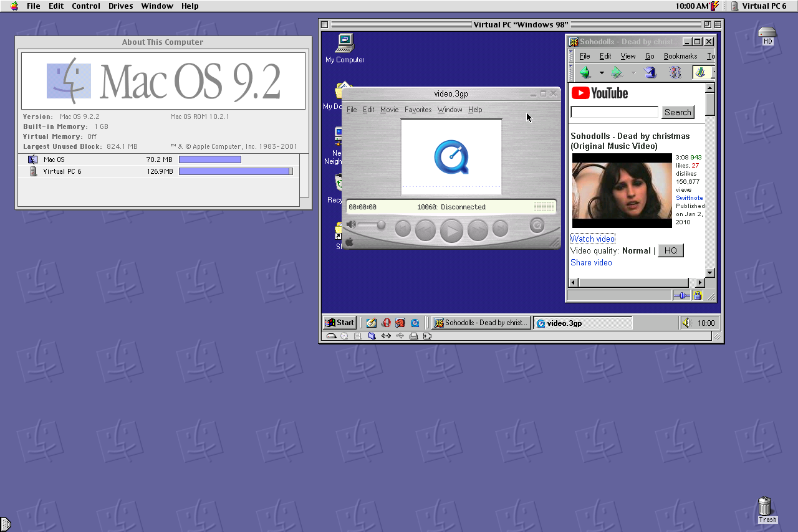Switch to Sohodolls taskbar button

pyautogui.click(x=482, y=323)
